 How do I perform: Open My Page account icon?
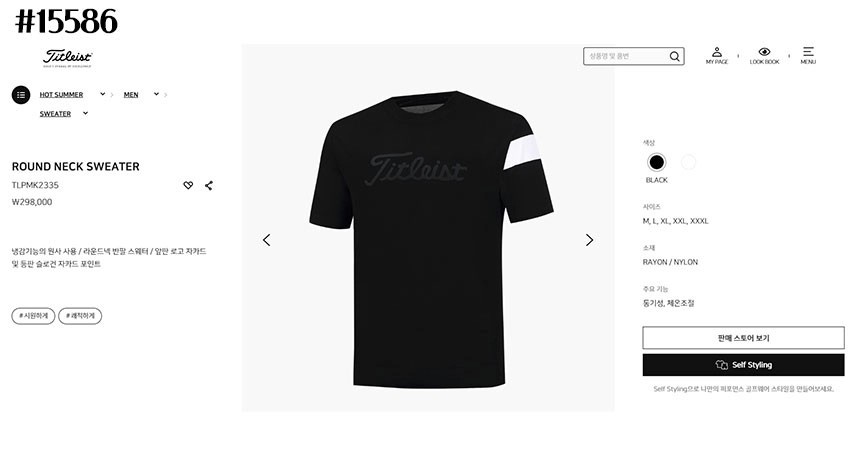pyautogui.click(x=717, y=55)
